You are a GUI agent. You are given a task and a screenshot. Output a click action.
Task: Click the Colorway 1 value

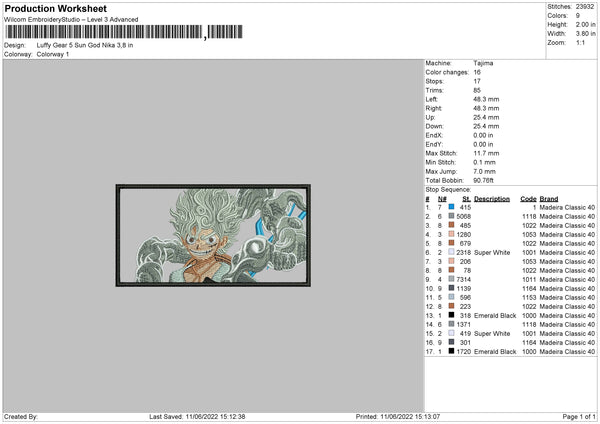pos(53,54)
